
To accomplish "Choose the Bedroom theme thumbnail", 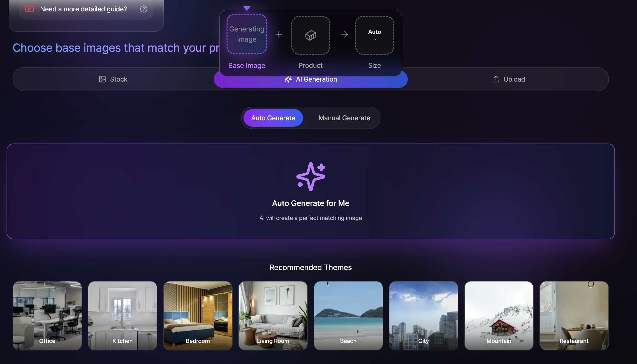I will click(198, 316).
